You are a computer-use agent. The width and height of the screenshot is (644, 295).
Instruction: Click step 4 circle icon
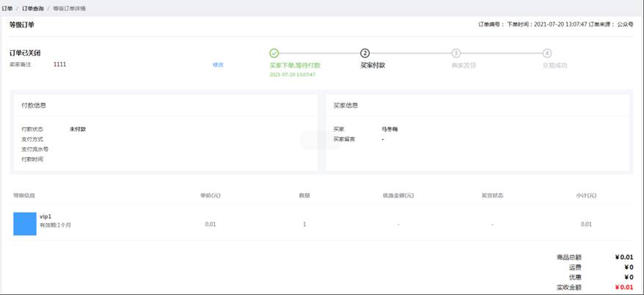(546, 53)
